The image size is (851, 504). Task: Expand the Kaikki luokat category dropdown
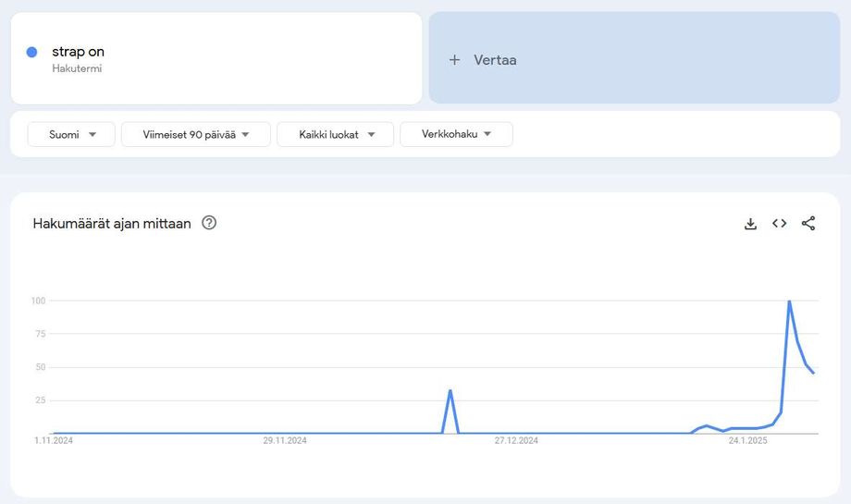pos(335,134)
